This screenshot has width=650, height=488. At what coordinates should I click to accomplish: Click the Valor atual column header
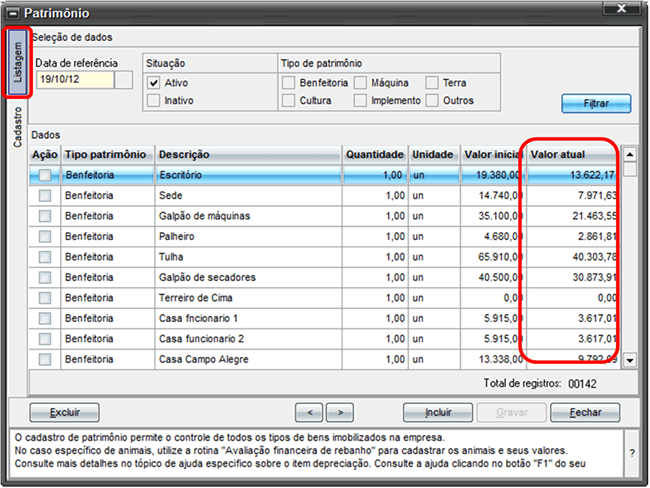click(574, 155)
